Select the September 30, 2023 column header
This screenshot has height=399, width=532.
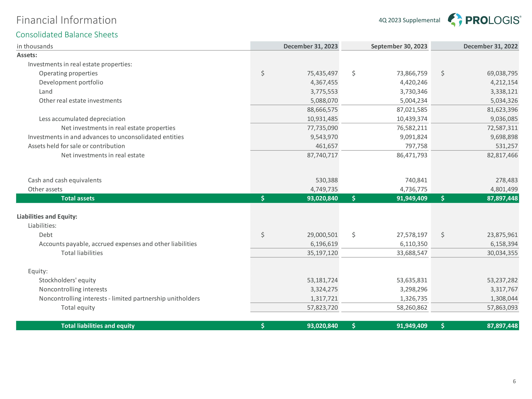coord(399,46)
